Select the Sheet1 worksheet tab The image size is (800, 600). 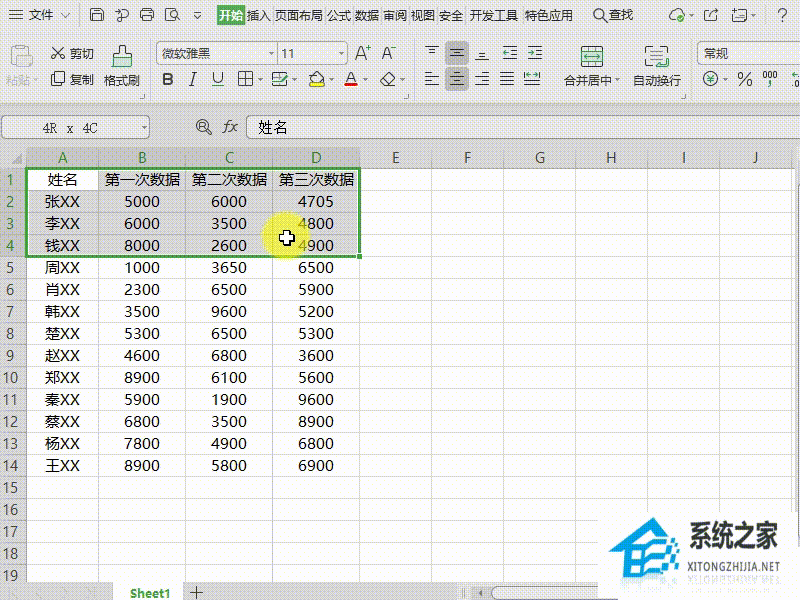click(150, 592)
